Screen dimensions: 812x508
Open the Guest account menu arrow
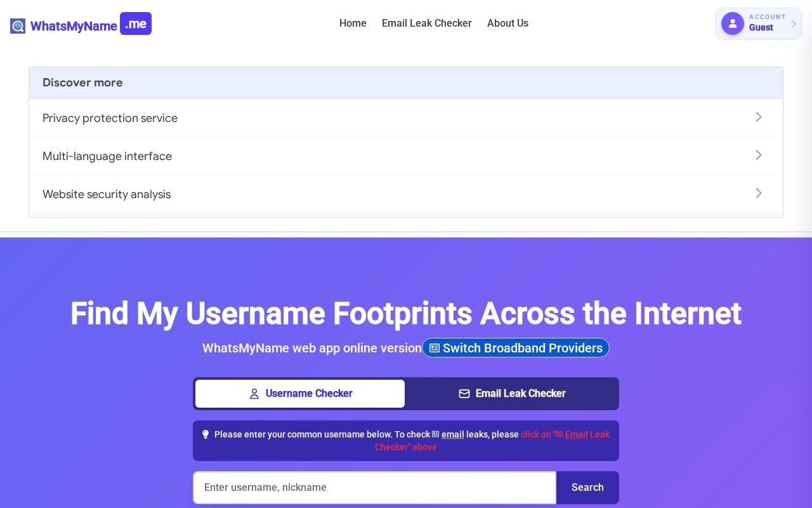click(x=794, y=24)
